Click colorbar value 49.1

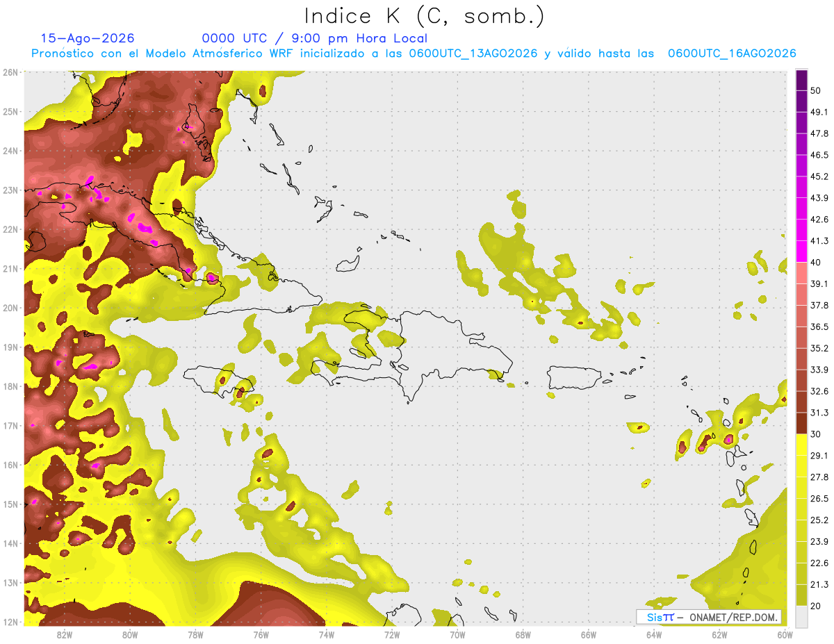click(x=819, y=112)
